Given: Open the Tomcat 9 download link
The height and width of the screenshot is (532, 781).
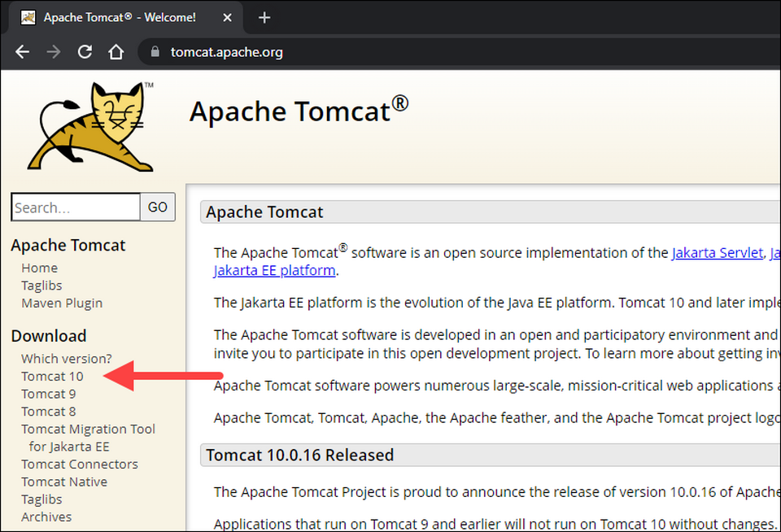Looking at the screenshot, I should 49,394.
